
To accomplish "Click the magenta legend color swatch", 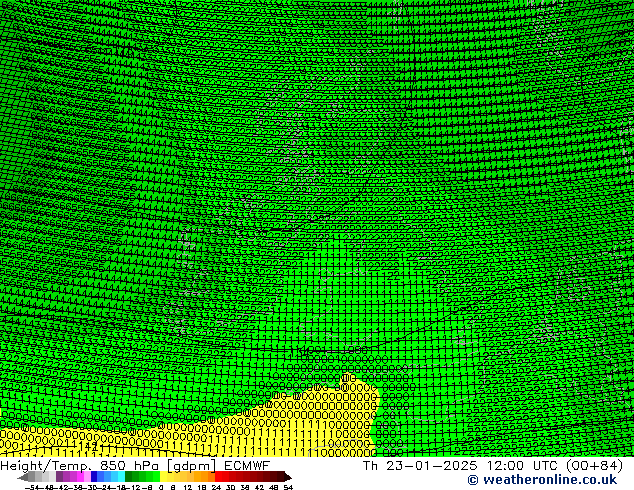I will (80, 477).
